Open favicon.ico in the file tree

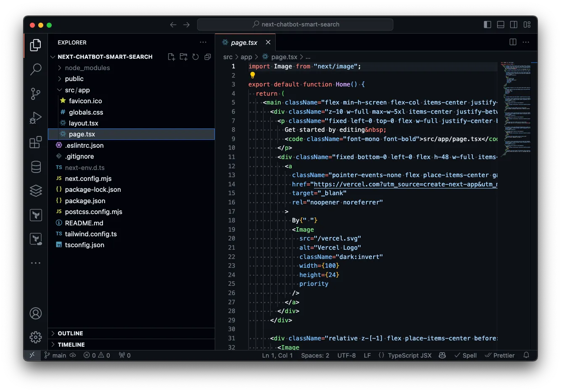[x=132, y=101]
